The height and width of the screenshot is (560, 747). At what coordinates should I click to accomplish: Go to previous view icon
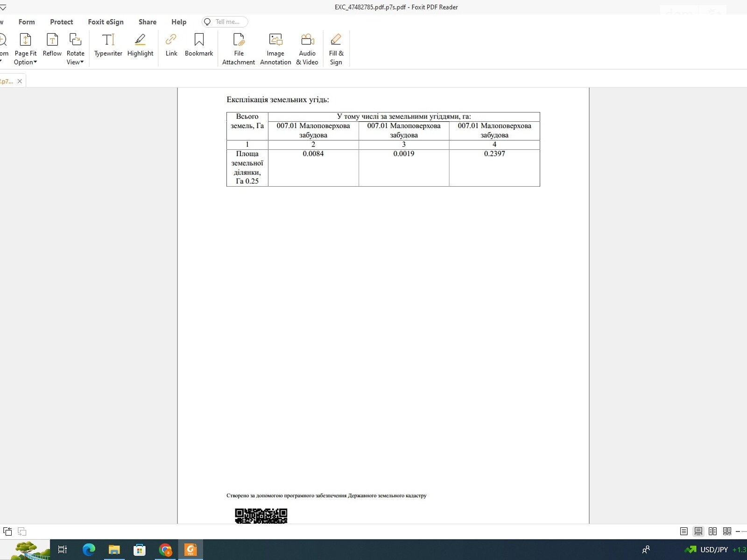point(7,531)
